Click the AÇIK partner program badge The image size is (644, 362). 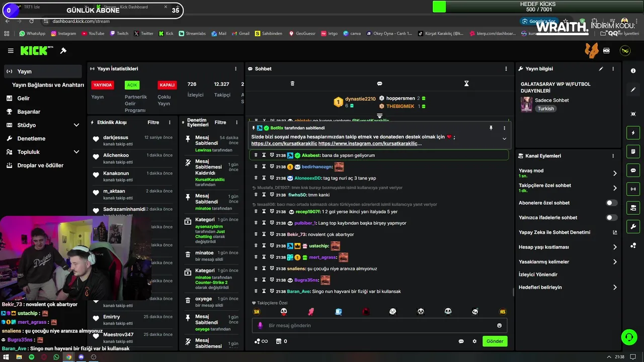pyautogui.click(x=132, y=85)
